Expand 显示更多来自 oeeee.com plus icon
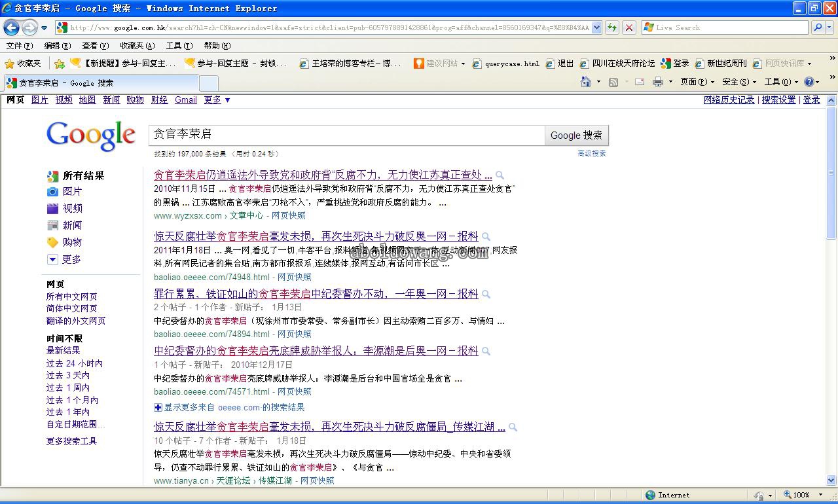 (158, 407)
